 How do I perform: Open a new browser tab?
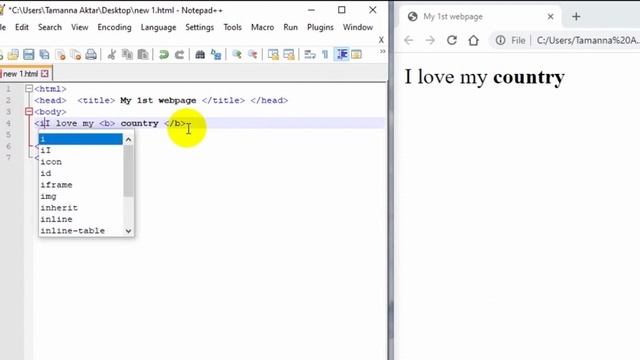pyautogui.click(x=576, y=17)
